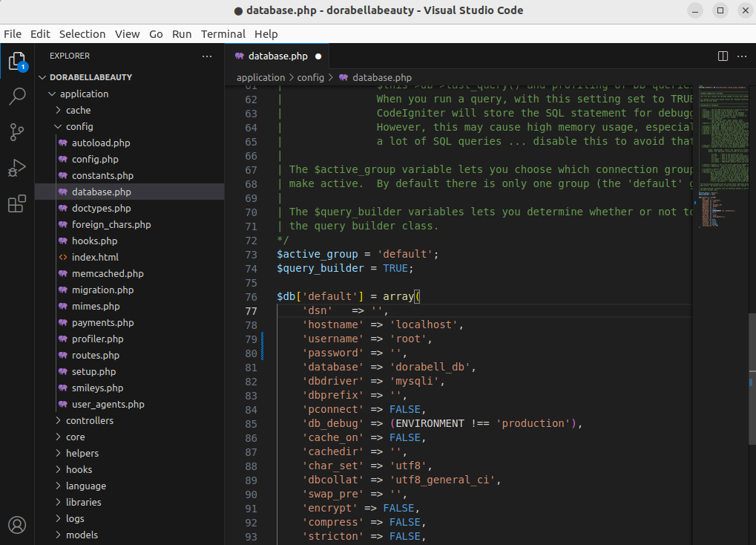Open the Terminal menu
The image size is (756, 545).
click(223, 34)
